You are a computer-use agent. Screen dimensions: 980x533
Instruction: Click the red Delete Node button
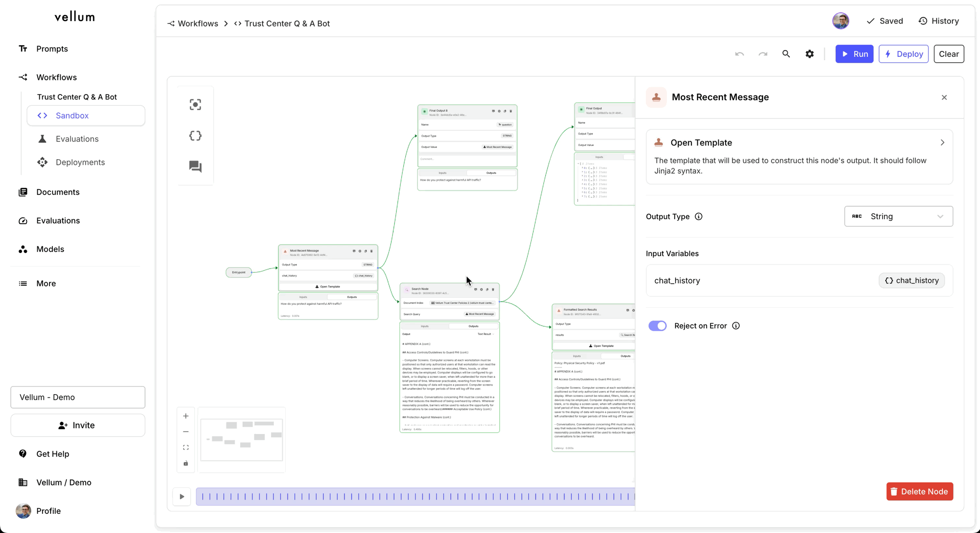pos(919,491)
